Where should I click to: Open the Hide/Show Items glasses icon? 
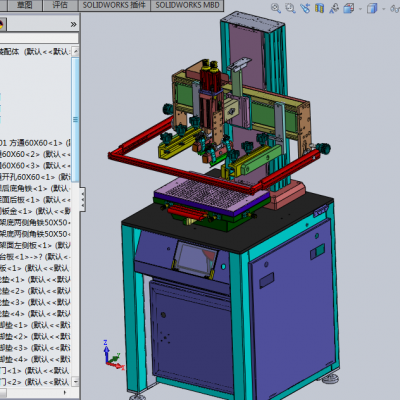pos(395,8)
